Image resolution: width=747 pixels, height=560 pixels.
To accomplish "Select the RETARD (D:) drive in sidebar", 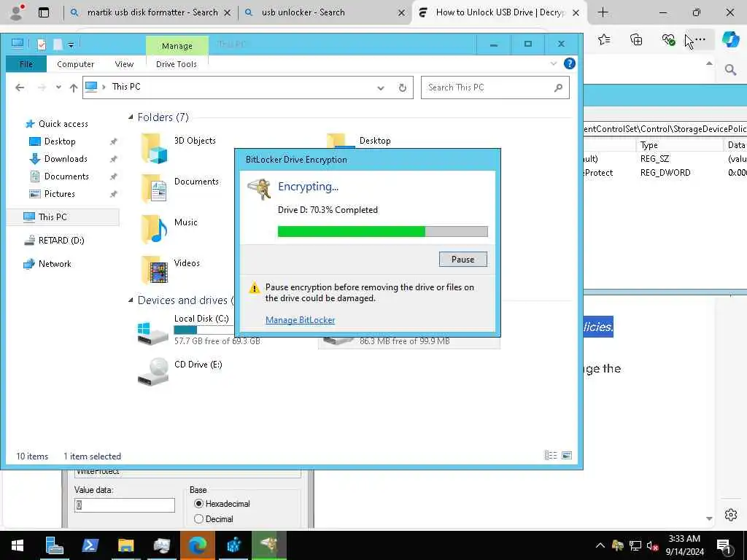I will (61, 241).
